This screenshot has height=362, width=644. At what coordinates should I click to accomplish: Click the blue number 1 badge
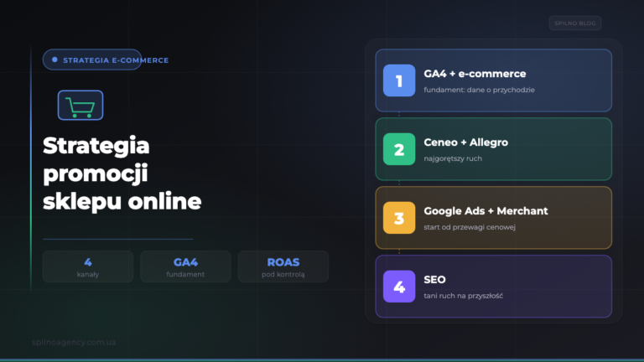pyautogui.click(x=399, y=80)
